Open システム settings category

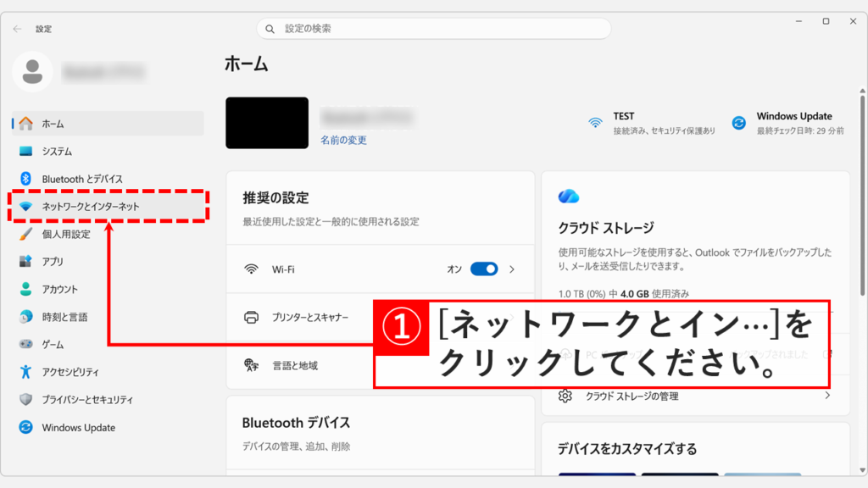[108, 151]
